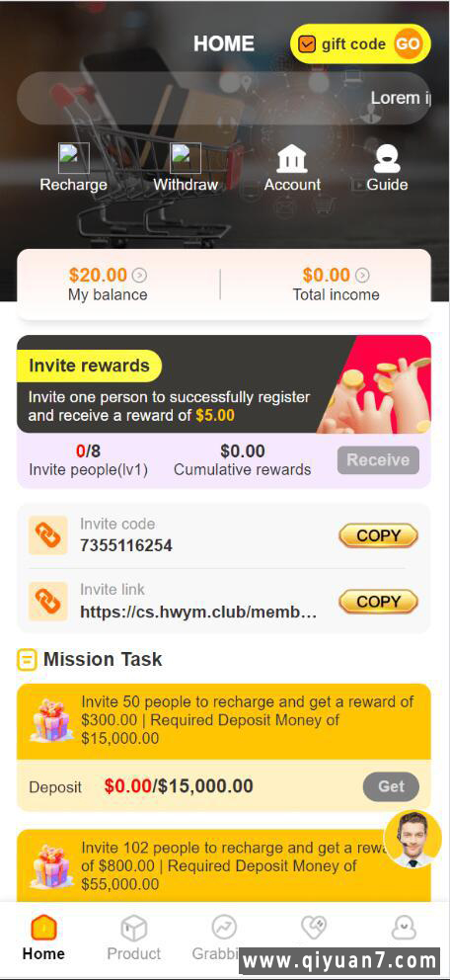Copy the invite link
Image resolution: width=450 pixels, height=980 pixels.
pos(378,602)
